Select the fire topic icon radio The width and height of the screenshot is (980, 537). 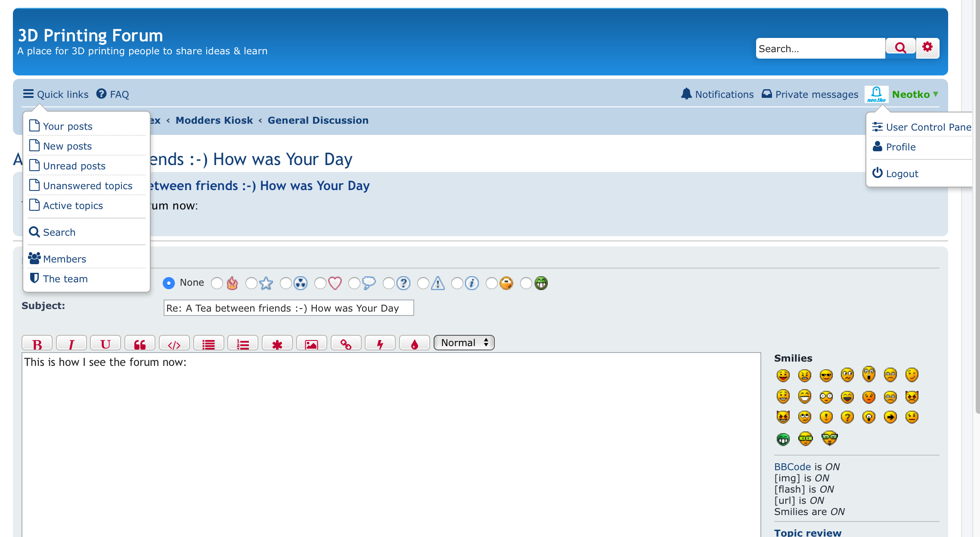point(217,283)
